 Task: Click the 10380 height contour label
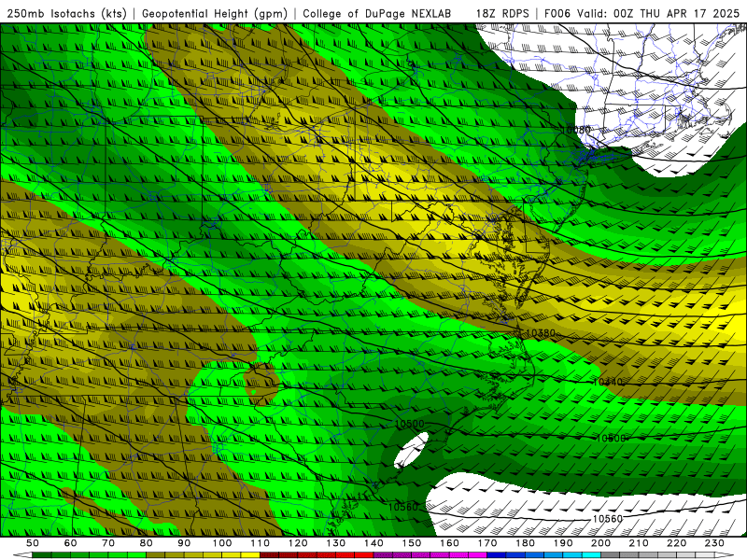coord(541,333)
